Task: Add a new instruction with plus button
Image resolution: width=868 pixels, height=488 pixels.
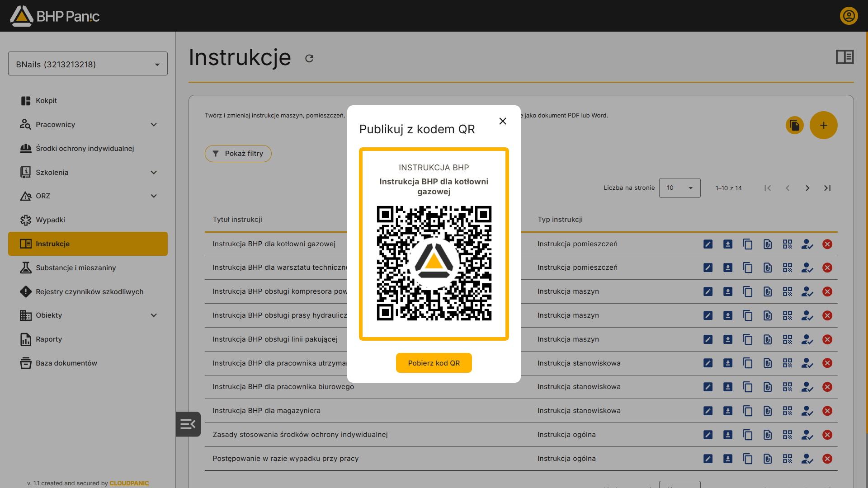Action: click(x=824, y=125)
